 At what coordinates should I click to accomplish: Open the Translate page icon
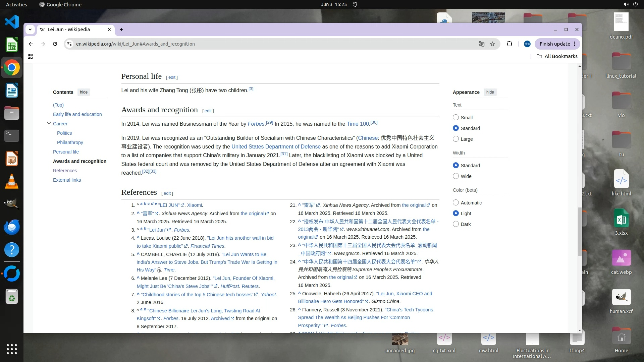click(x=481, y=44)
